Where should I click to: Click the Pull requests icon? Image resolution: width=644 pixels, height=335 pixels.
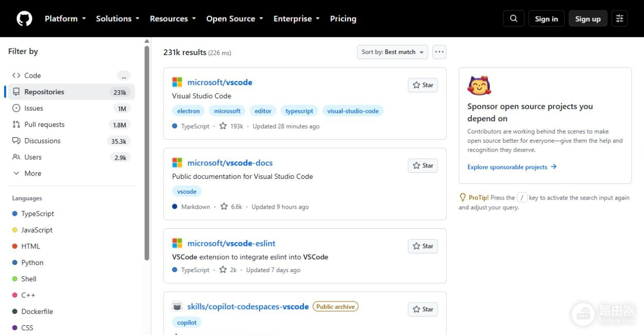coord(16,125)
